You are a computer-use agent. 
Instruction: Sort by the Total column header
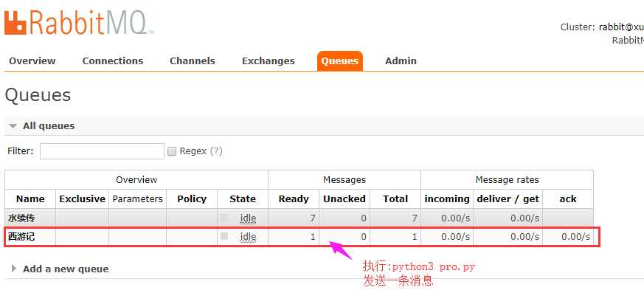pos(395,198)
